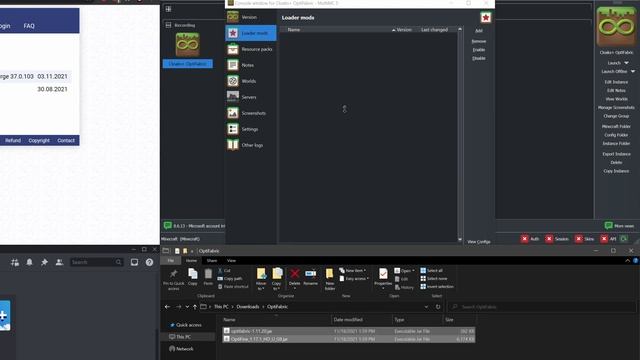640x360 pixels.
Task: Click Cut in the Clipboard group
Action: click(x=224, y=271)
